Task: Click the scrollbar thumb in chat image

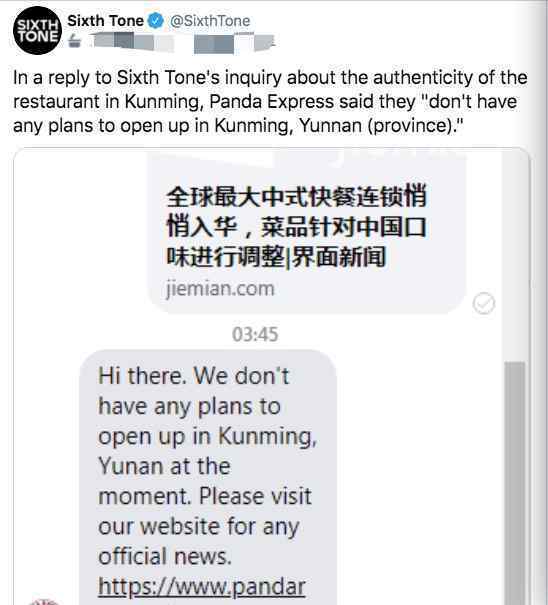Action: [515, 483]
